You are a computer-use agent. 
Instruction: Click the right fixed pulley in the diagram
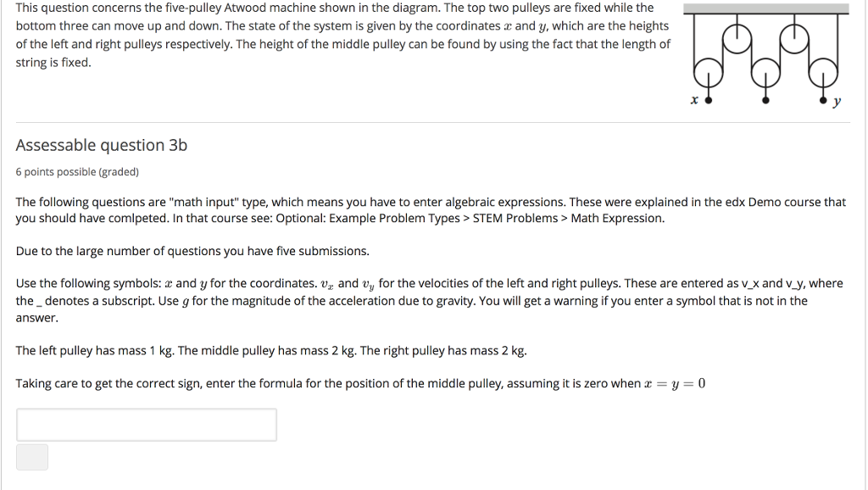[794, 38]
